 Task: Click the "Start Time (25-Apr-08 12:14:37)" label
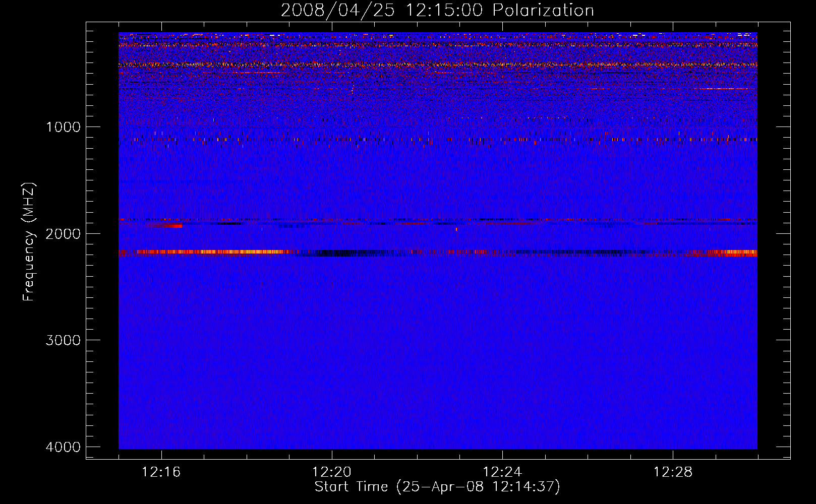437,487
